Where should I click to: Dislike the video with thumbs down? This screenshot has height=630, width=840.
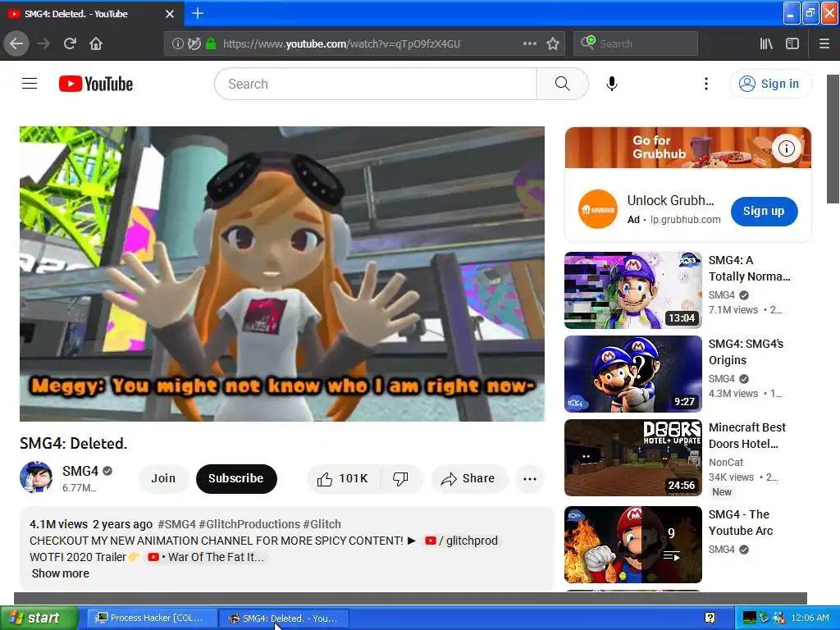tap(400, 478)
